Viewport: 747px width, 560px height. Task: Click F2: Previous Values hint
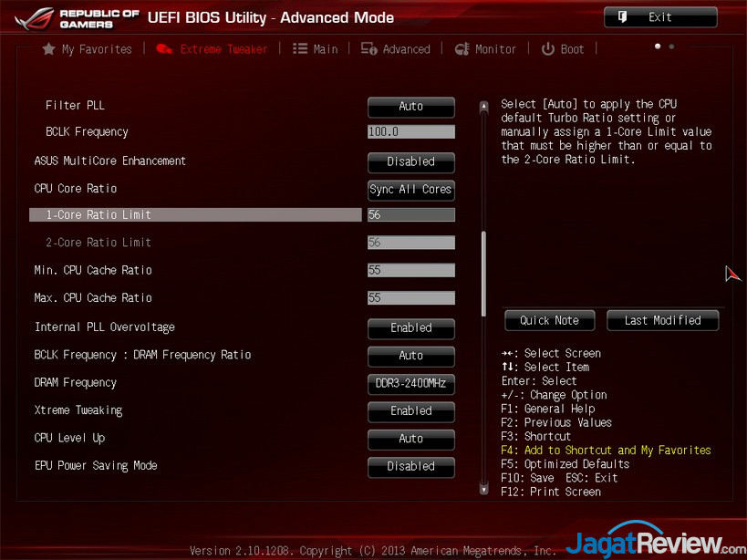tap(556, 423)
